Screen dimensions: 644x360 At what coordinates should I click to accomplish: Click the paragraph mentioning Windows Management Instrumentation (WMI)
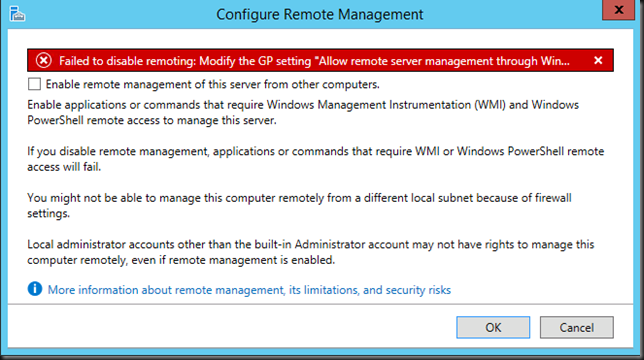tap(303, 112)
